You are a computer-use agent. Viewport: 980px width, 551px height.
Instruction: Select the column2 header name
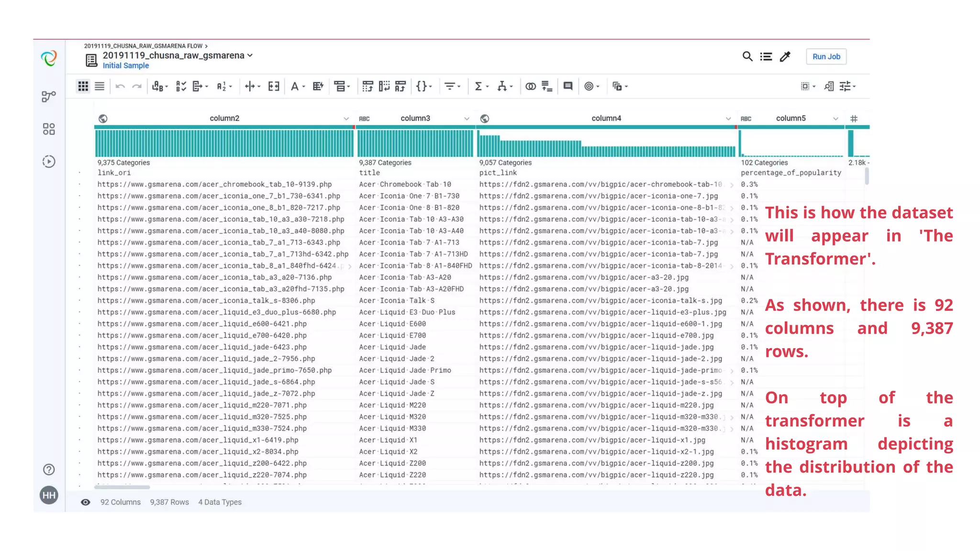(x=224, y=118)
